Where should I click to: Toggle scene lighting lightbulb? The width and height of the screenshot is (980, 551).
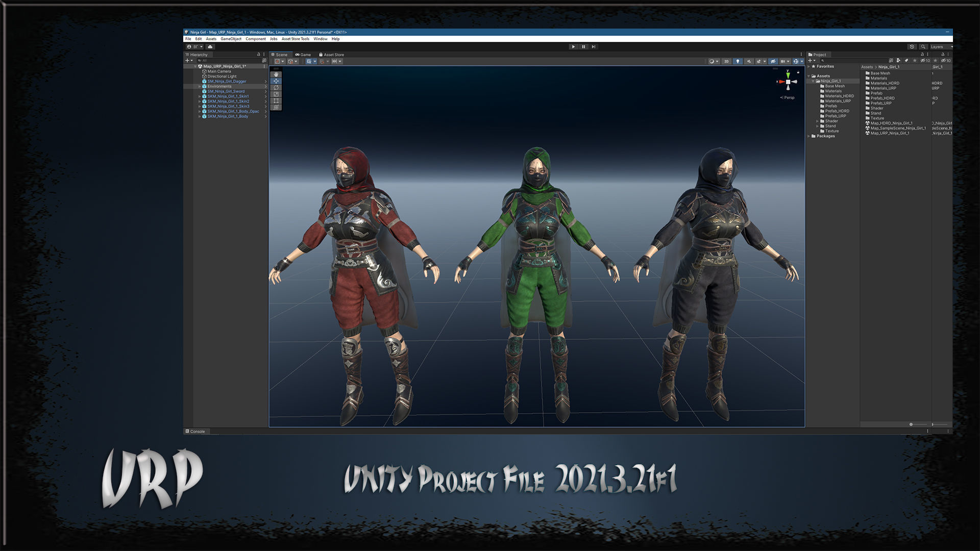738,61
